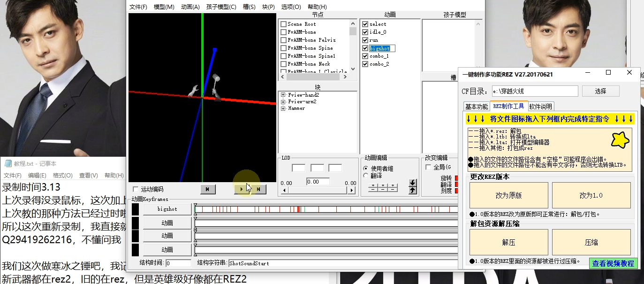Click the up arrow button in 动画编辑
Viewport: 644px width, 284px height.
pos(413,190)
